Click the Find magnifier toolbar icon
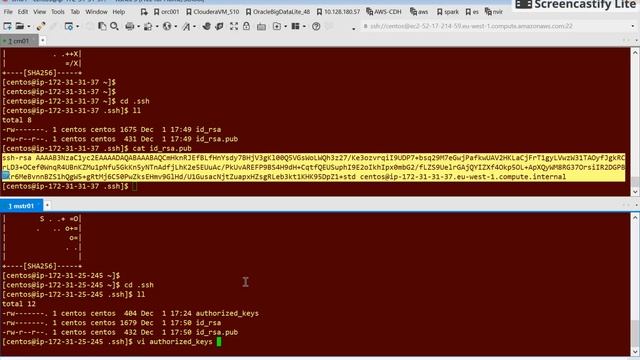640x360 pixels. tap(114, 26)
